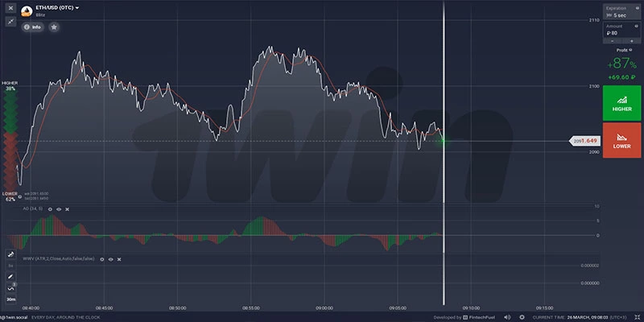Toggle sound with the speaker icon

pyautogui.click(x=507, y=317)
